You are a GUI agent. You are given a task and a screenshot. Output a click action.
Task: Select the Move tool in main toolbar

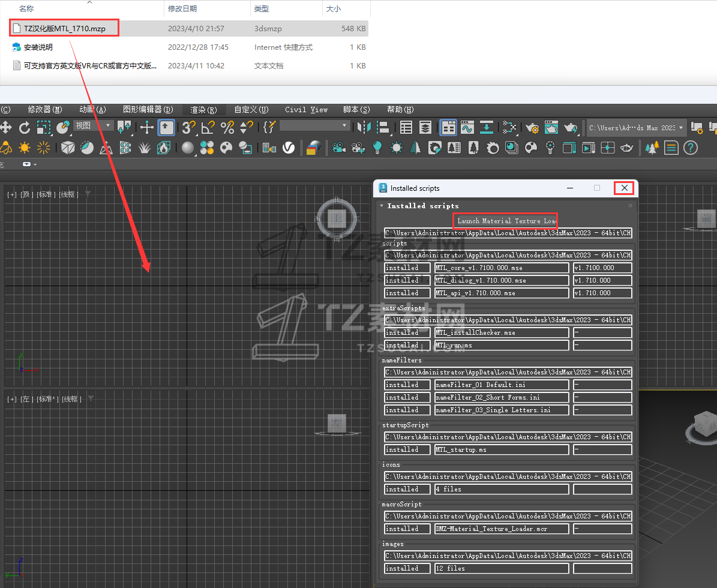pos(5,127)
